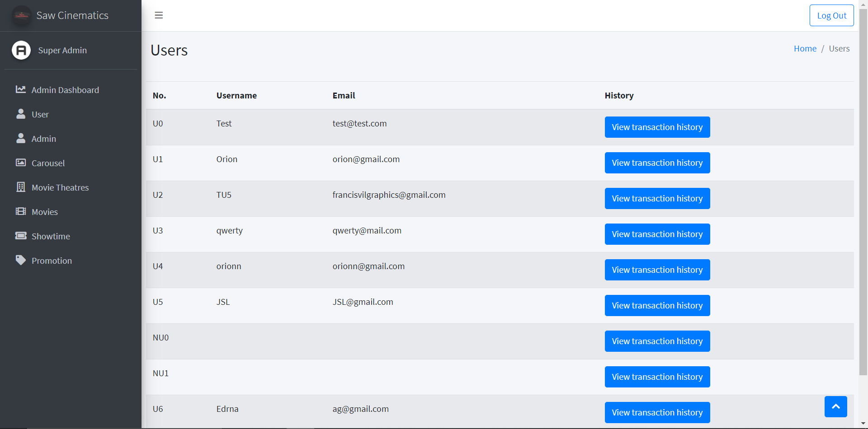Screen dimensions: 868x429
Task: Open Admin Dashboard chart icon
Action: (21, 89)
